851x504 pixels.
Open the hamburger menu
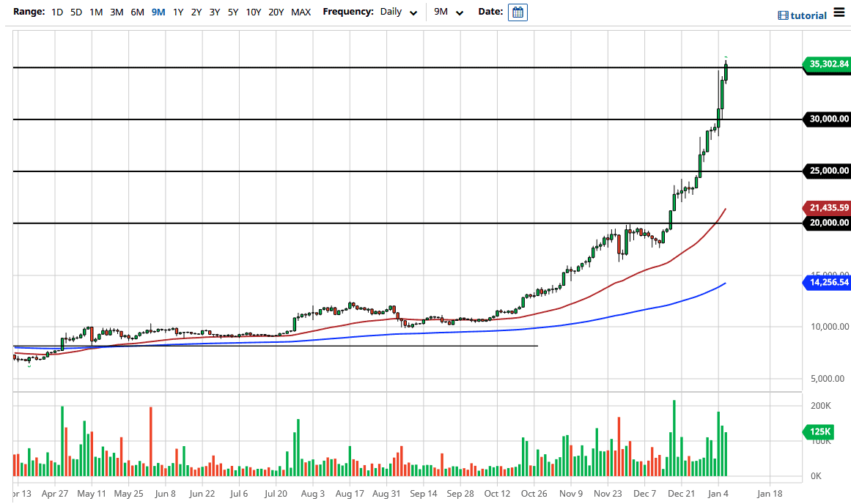coord(838,12)
